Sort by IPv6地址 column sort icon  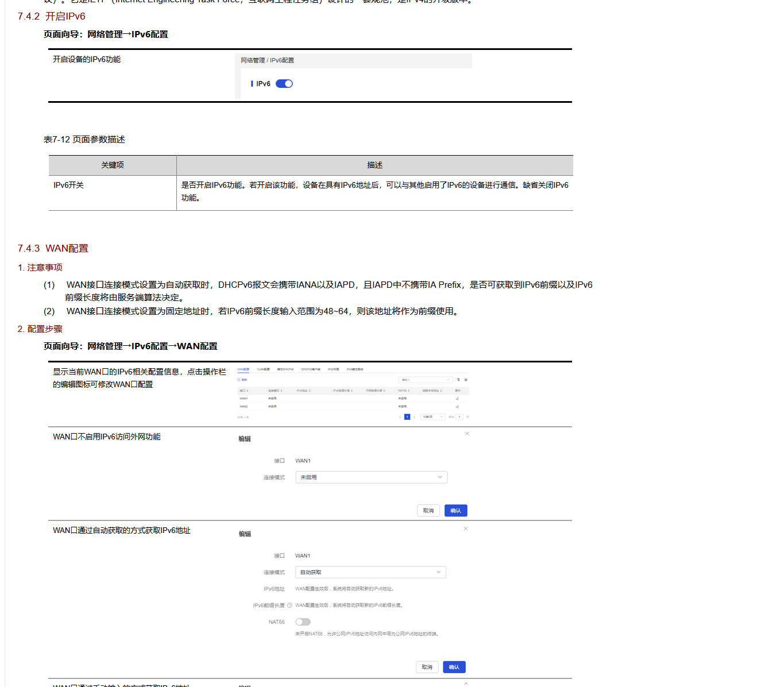coord(310,391)
